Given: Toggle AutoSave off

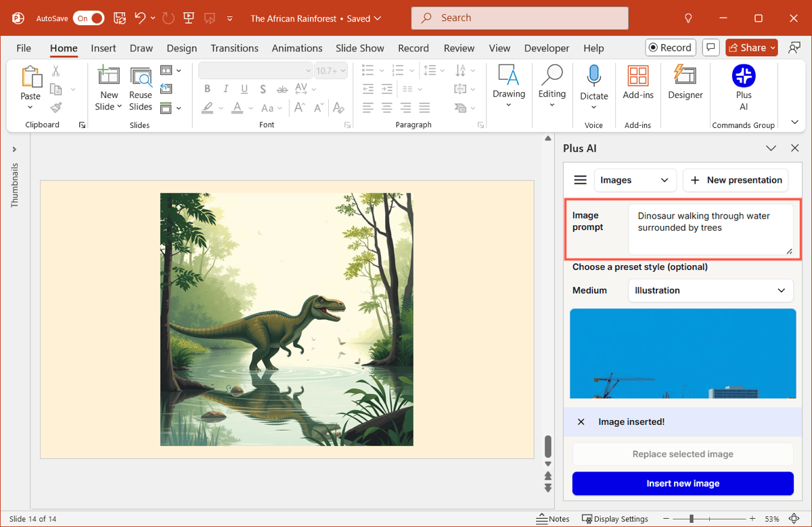Looking at the screenshot, I should (89, 18).
